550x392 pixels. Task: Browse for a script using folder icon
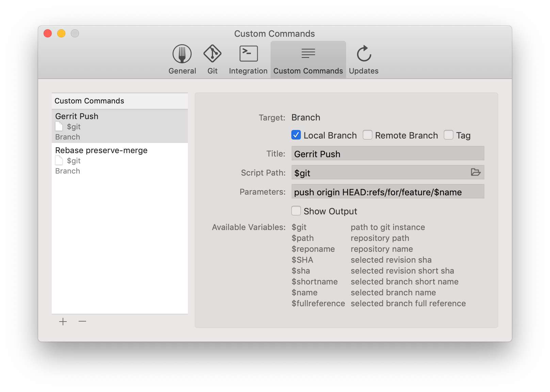tap(476, 173)
